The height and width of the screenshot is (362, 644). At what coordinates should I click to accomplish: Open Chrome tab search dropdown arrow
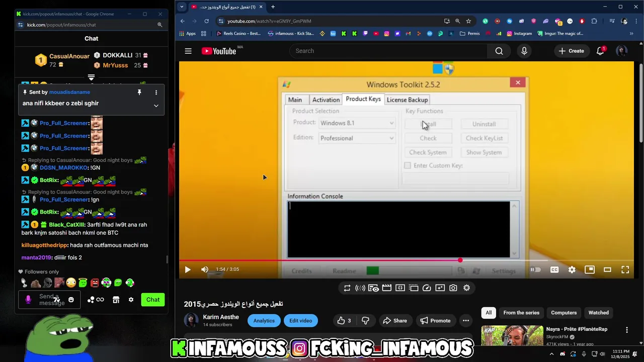click(182, 7)
